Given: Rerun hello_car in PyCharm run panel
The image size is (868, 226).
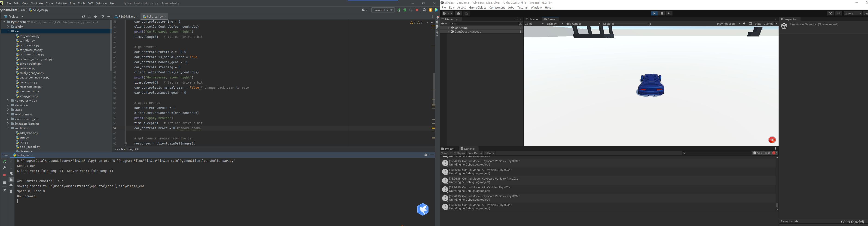Looking at the screenshot, I should click(x=4, y=162).
